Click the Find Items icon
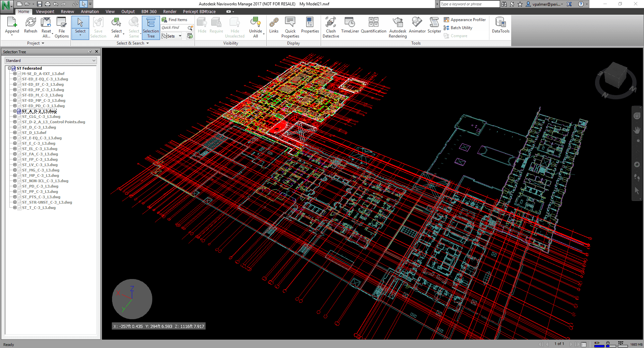Image resolution: width=644 pixels, height=348 pixels. [164, 20]
